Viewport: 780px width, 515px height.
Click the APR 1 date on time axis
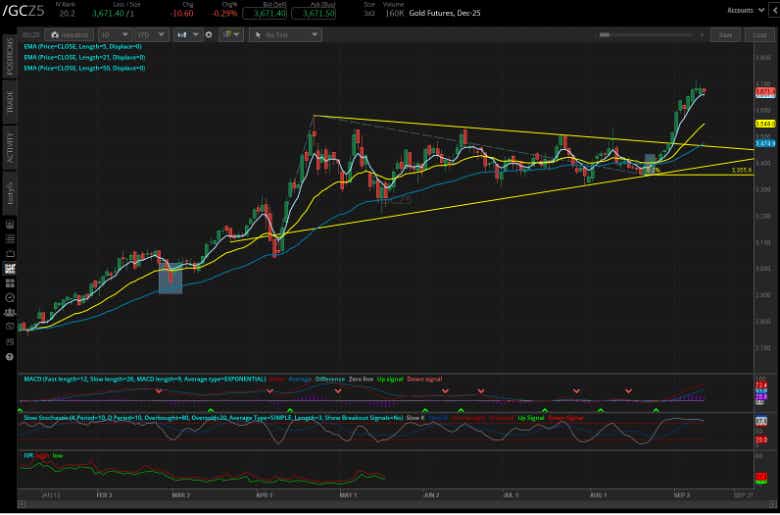pyautogui.click(x=264, y=495)
